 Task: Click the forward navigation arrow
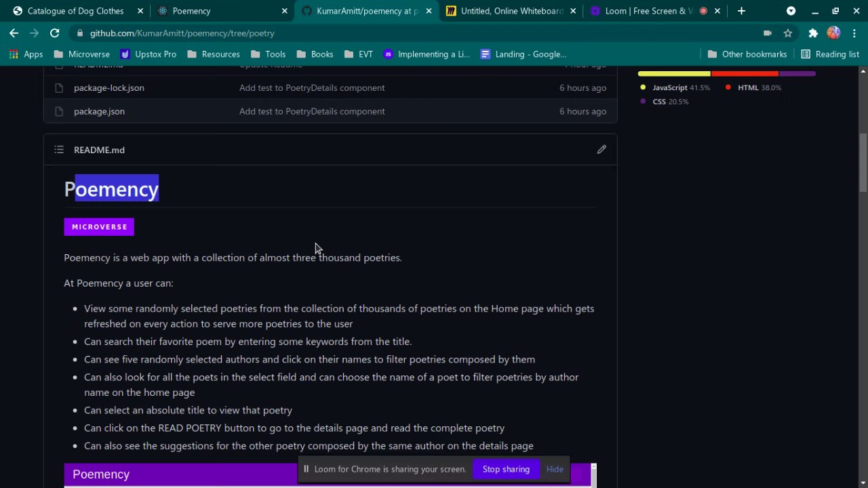pyautogui.click(x=34, y=33)
